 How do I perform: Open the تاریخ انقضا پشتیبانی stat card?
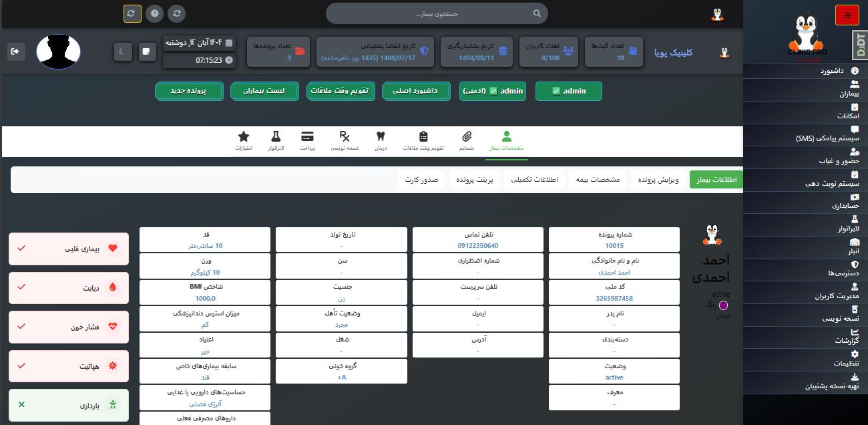click(374, 52)
